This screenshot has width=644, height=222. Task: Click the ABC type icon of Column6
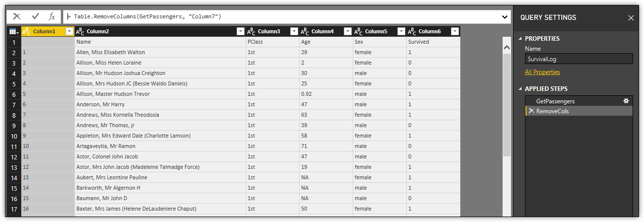pos(412,31)
